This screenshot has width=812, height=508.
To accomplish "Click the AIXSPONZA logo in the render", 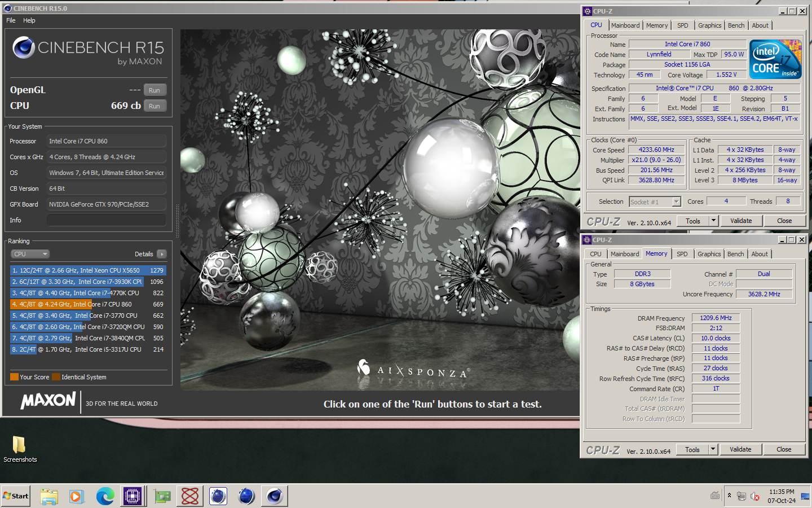I will [x=413, y=370].
